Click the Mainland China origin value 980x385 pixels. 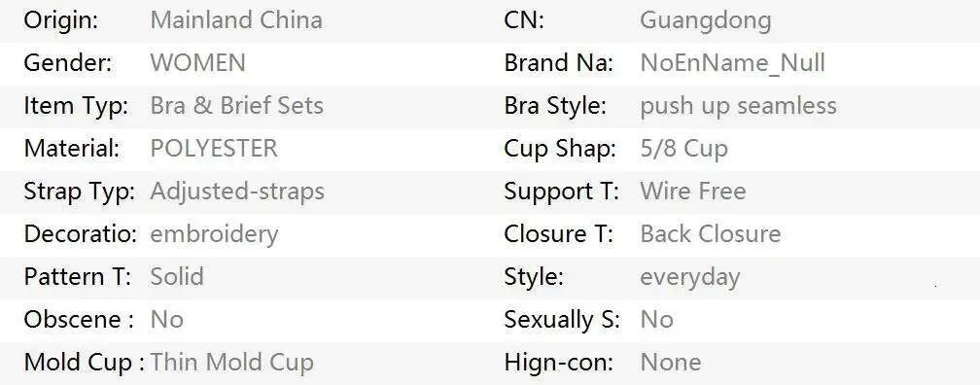(x=236, y=20)
